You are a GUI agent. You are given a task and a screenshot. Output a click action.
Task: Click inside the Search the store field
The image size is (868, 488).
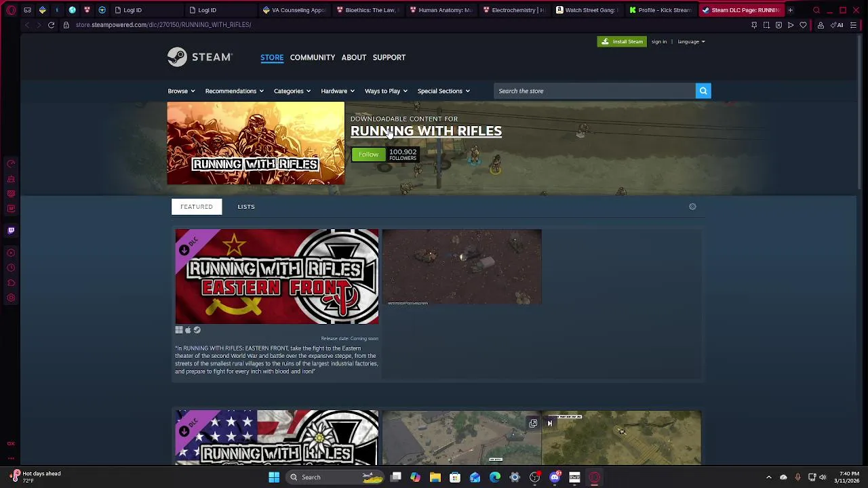[x=595, y=91]
